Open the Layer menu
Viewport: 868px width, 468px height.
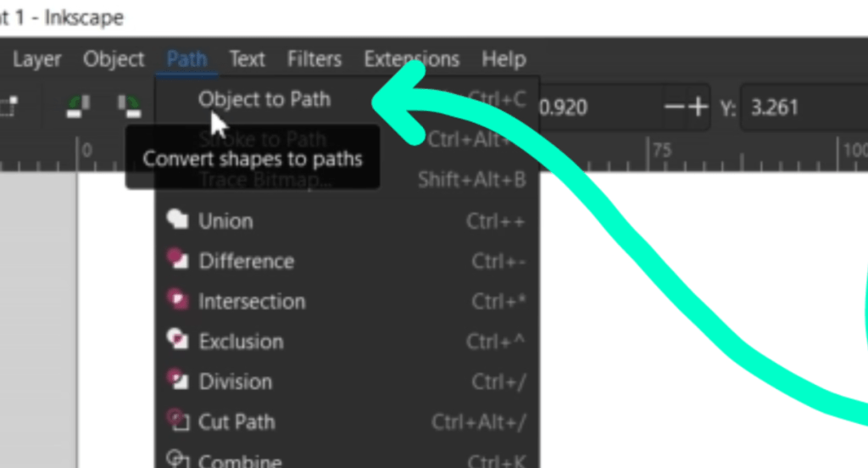pos(37,59)
